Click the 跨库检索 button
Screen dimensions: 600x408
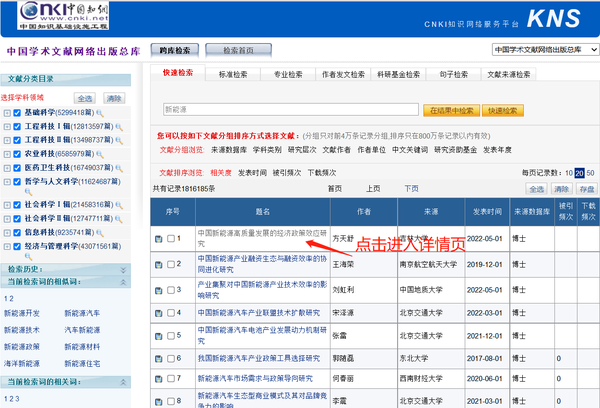click(175, 51)
